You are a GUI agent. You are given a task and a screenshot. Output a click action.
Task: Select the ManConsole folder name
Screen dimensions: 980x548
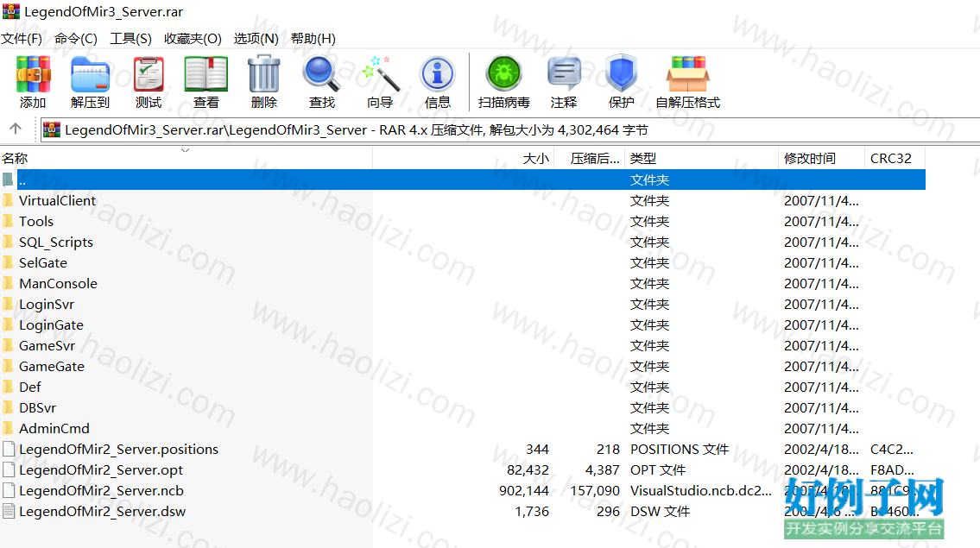pos(58,284)
